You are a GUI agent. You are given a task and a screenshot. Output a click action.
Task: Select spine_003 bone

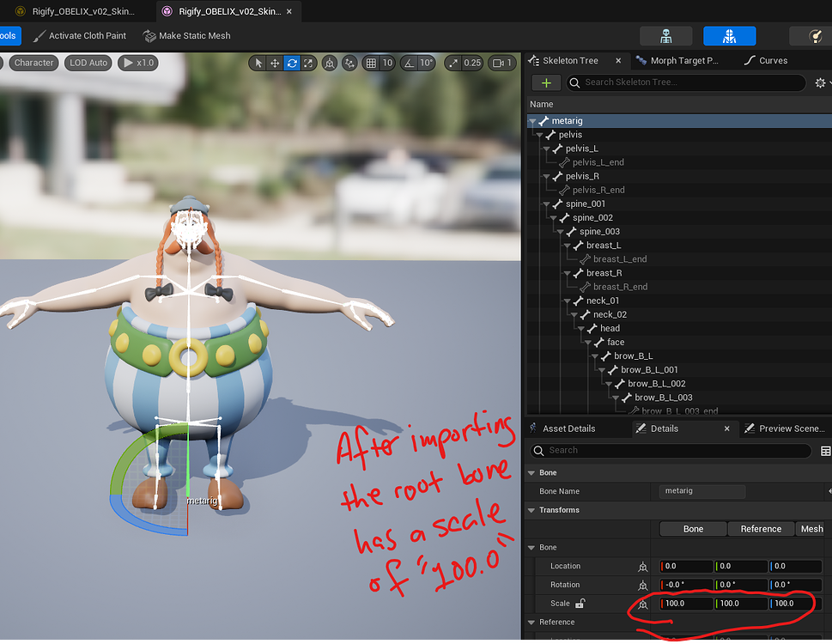(599, 231)
